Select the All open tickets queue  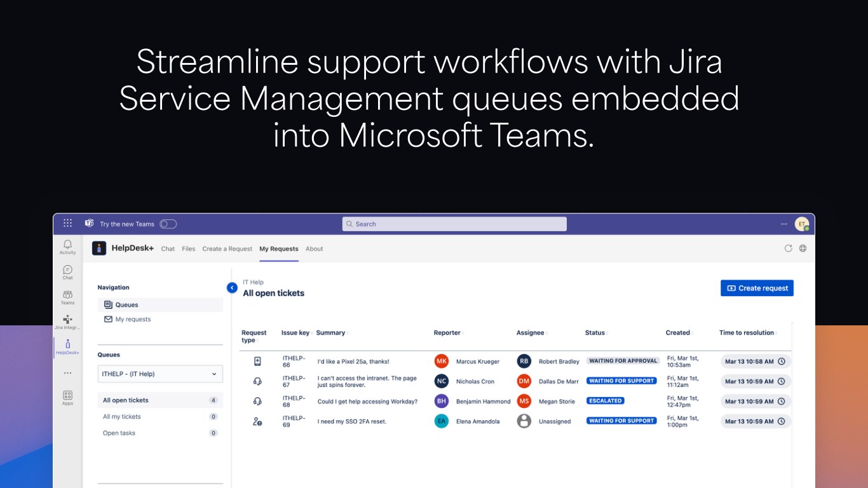pos(160,400)
